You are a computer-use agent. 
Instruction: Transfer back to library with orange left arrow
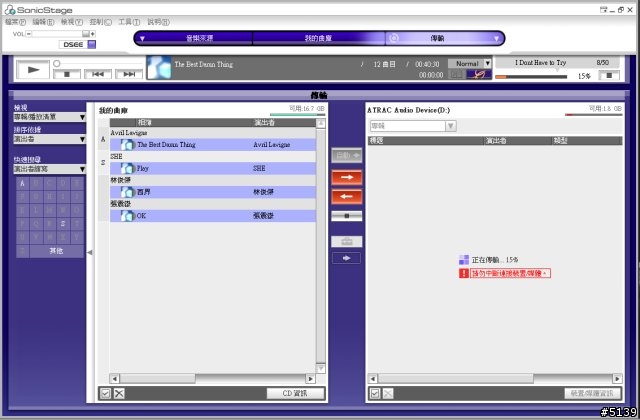click(x=347, y=196)
